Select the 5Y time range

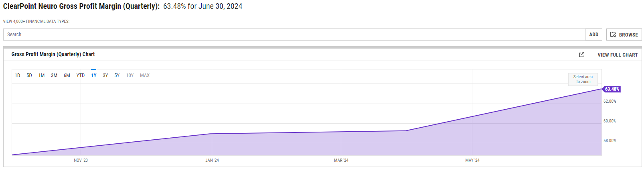tap(117, 75)
